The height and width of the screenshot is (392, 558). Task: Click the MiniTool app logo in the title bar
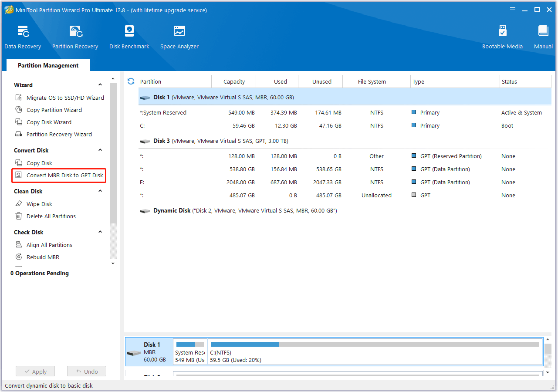(x=9, y=10)
